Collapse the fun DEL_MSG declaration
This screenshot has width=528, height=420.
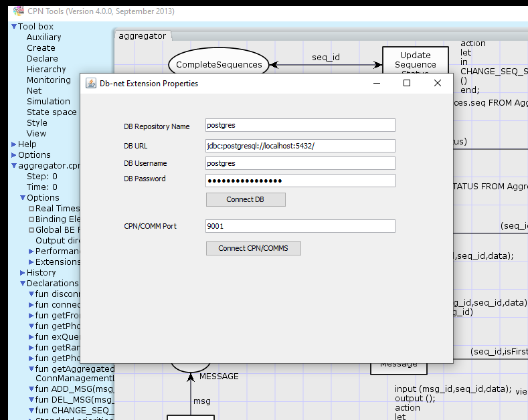tap(31, 400)
